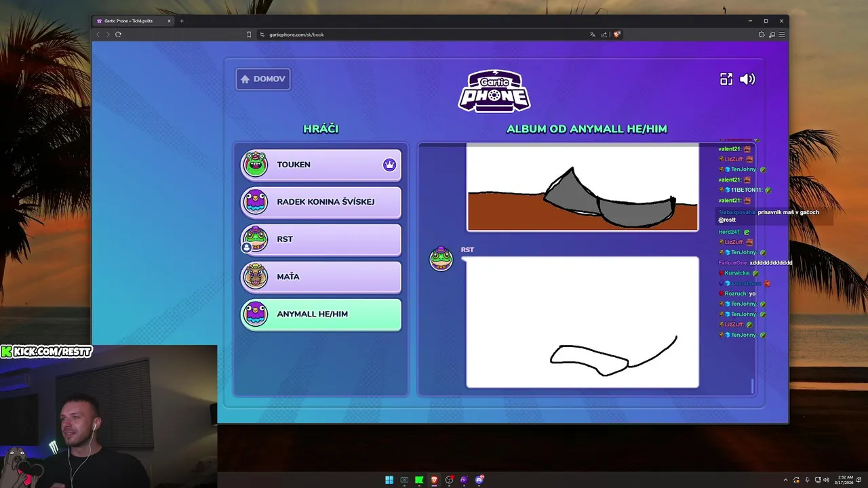868x488 pixels.
Task: Click the crown icon next to TOUKEN
Action: [389, 165]
